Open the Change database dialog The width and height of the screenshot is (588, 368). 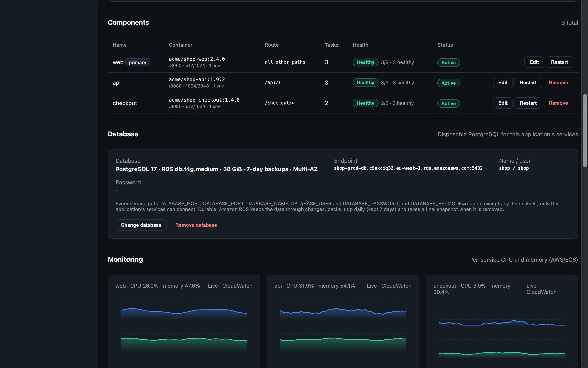tap(141, 225)
